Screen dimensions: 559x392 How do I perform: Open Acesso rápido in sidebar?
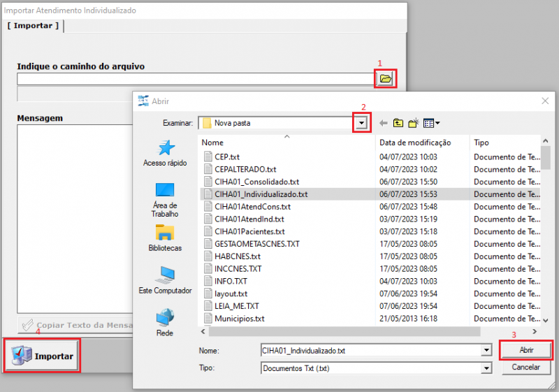coord(165,153)
